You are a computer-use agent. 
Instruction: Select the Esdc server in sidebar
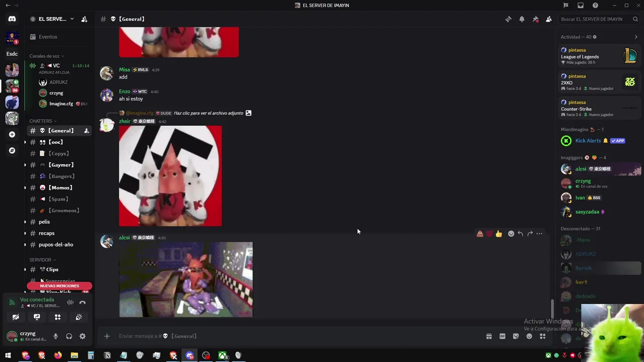(x=12, y=54)
